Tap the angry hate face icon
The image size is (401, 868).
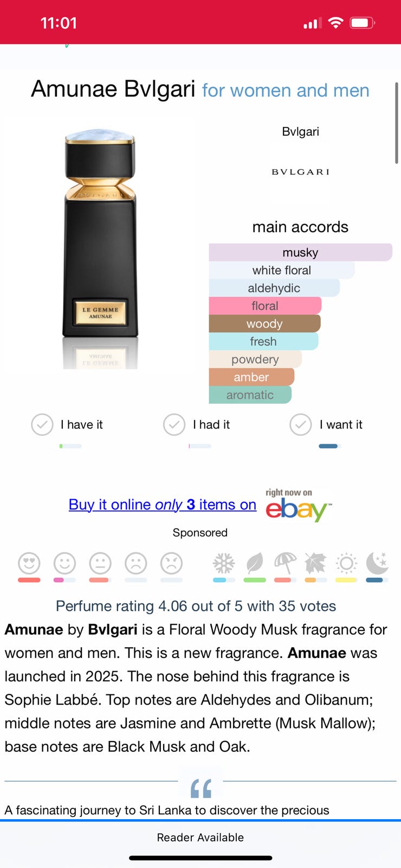point(171,564)
